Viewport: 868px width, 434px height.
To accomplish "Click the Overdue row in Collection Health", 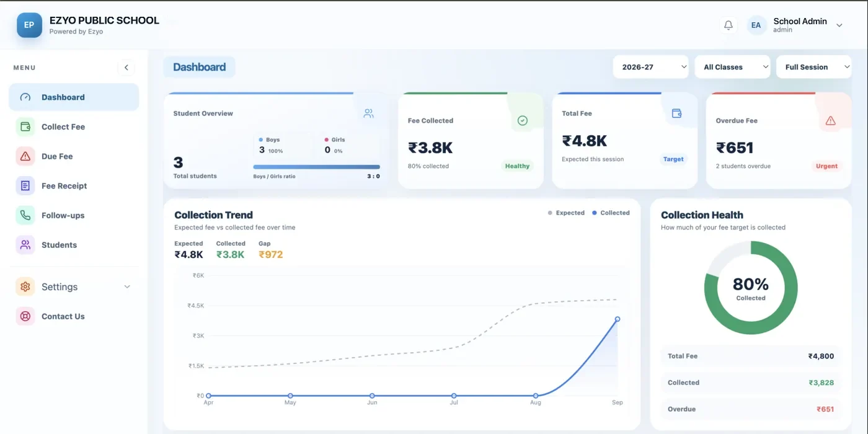I will (x=751, y=409).
